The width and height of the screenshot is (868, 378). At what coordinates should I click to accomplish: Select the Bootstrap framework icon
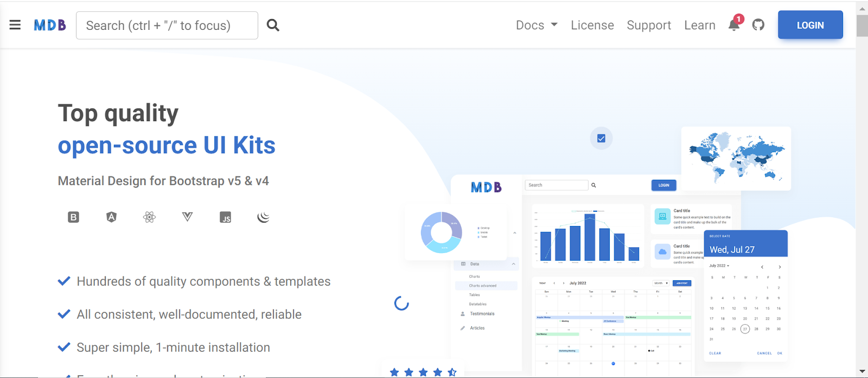click(x=73, y=217)
